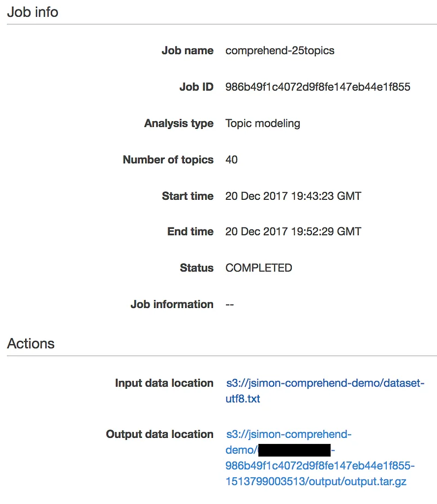Viewport: 437px width, 504px height.
Task: Click the Input data location label
Action: tap(164, 383)
